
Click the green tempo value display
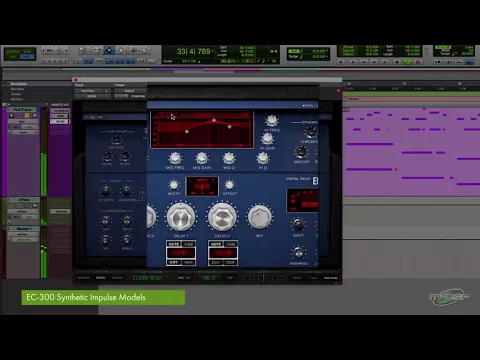(x=210, y=278)
